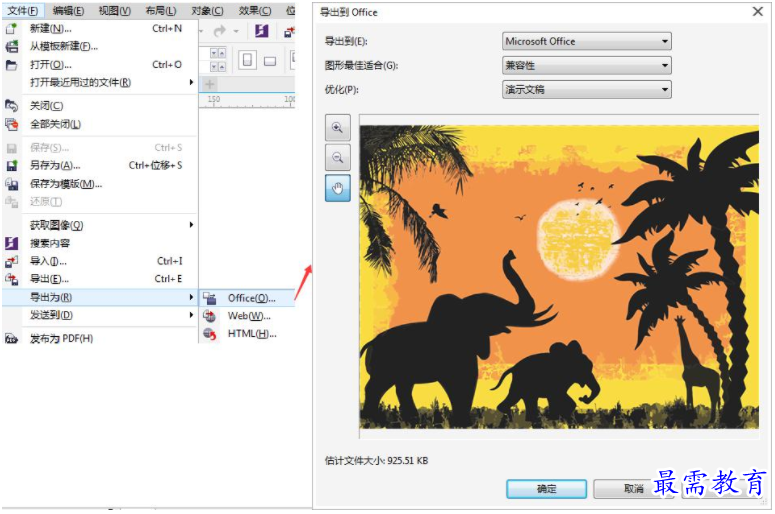The image size is (775, 514).
Task: Expand the 获取图像(Q) submenu arrow
Action: pyautogui.click(x=191, y=225)
